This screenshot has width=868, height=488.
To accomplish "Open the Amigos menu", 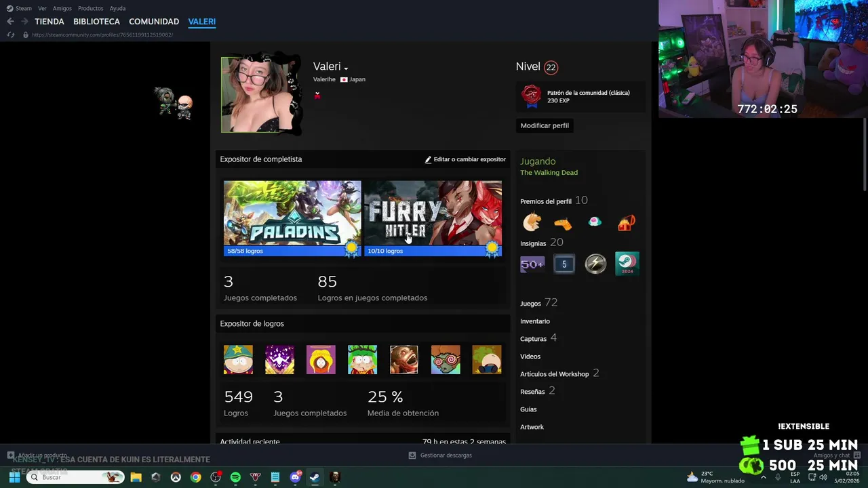I will (x=62, y=8).
